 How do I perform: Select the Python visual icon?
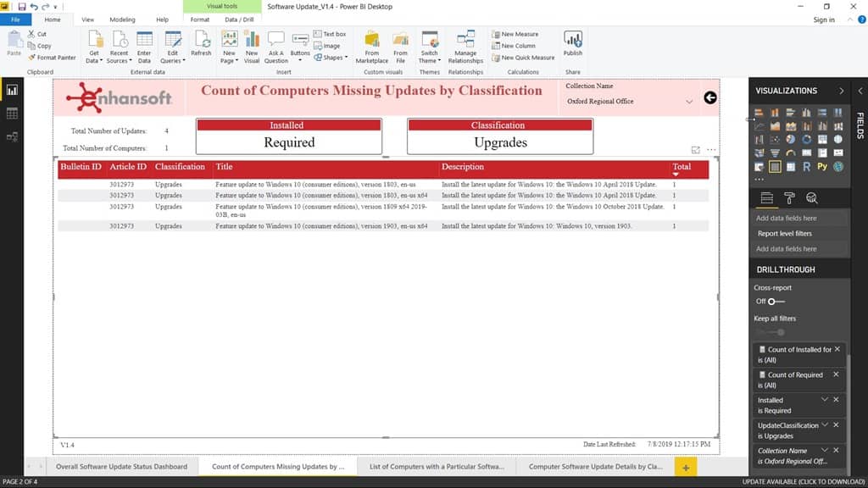(x=822, y=167)
